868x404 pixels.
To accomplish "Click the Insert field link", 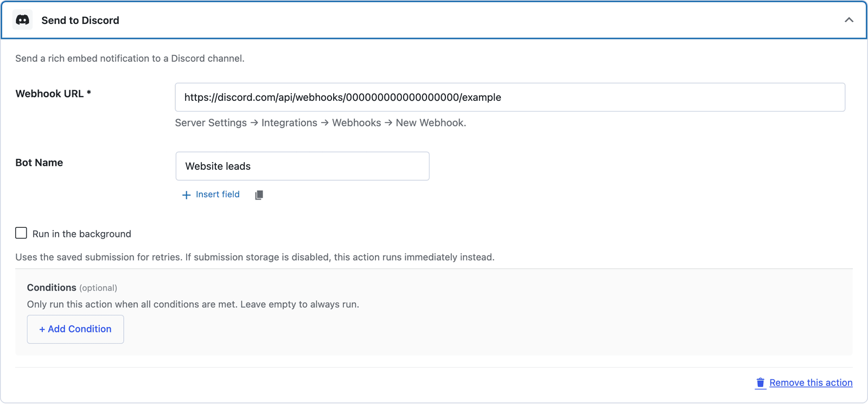I will tap(218, 194).
